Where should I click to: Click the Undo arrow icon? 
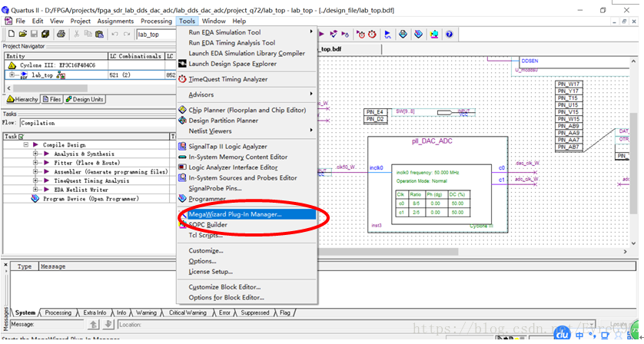click(115, 34)
